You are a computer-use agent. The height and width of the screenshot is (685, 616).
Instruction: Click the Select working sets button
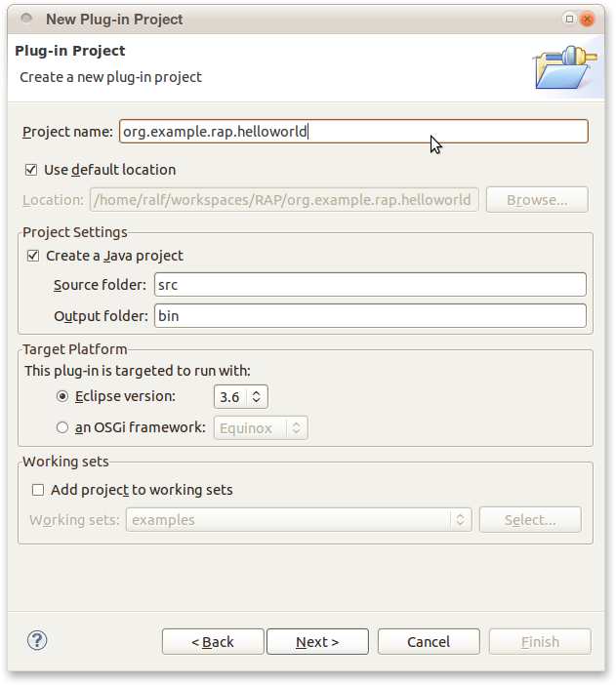point(530,520)
